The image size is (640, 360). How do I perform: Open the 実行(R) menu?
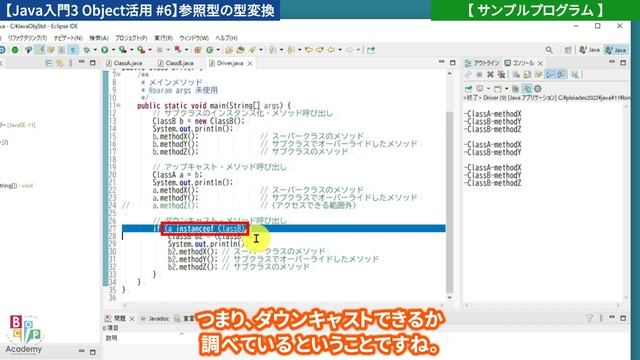point(163,38)
